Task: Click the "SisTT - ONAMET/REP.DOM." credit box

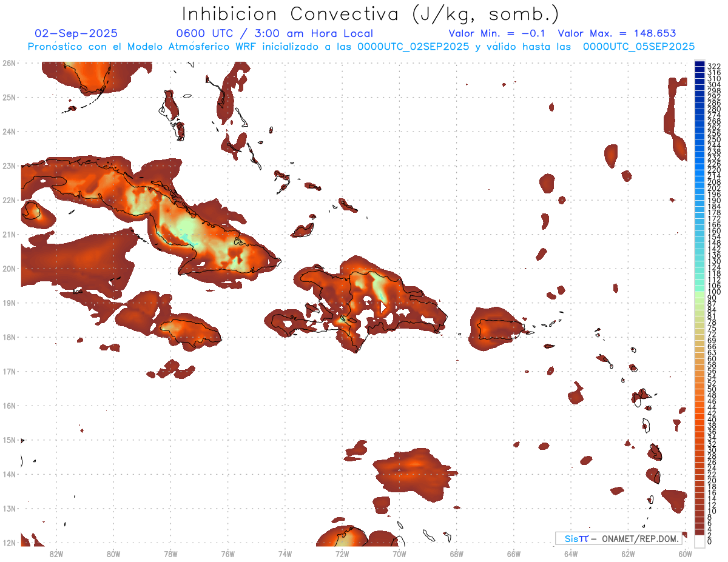Action: coord(619,538)
